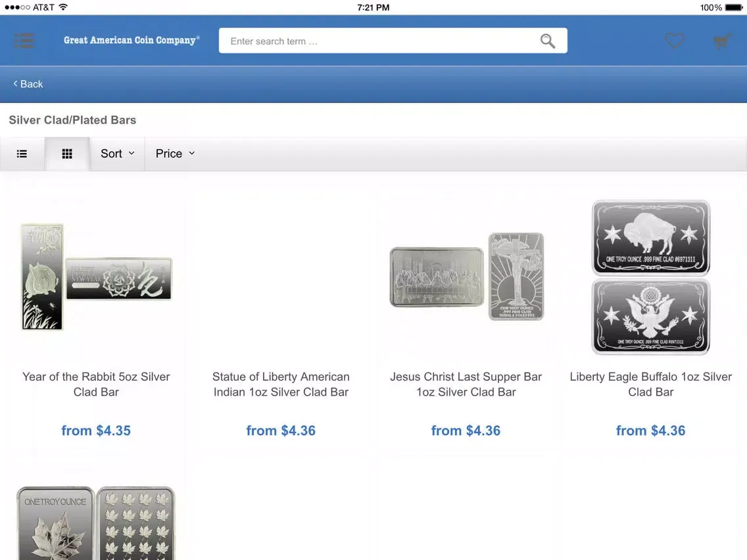Expand the Price filter dropdown
The width and height of the screenshot is (747, 560).
175,154
